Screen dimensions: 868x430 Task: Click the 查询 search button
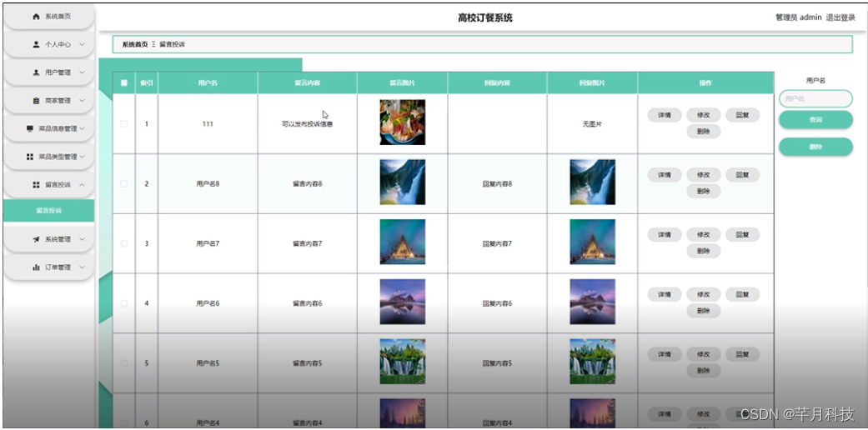[x=815, y=119]
